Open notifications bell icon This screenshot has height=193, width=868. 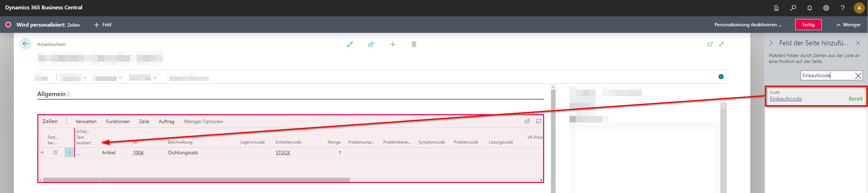point(810,8)
